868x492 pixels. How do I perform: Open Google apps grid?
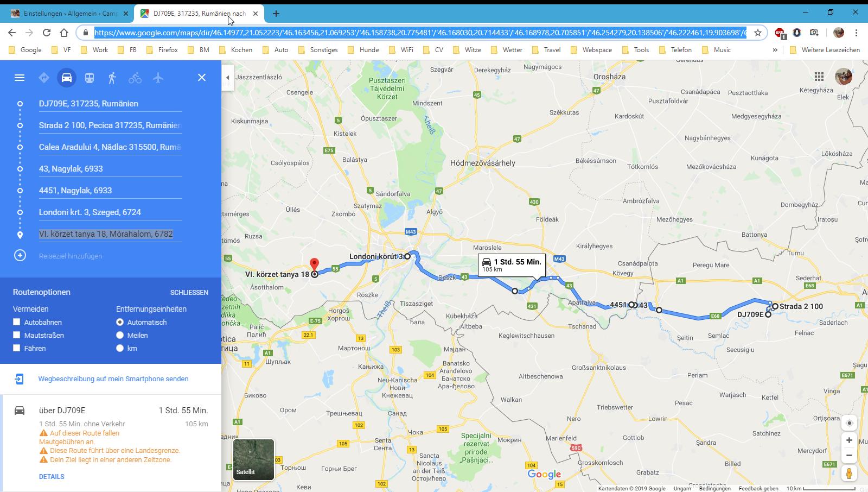click(x=819, y=77)
